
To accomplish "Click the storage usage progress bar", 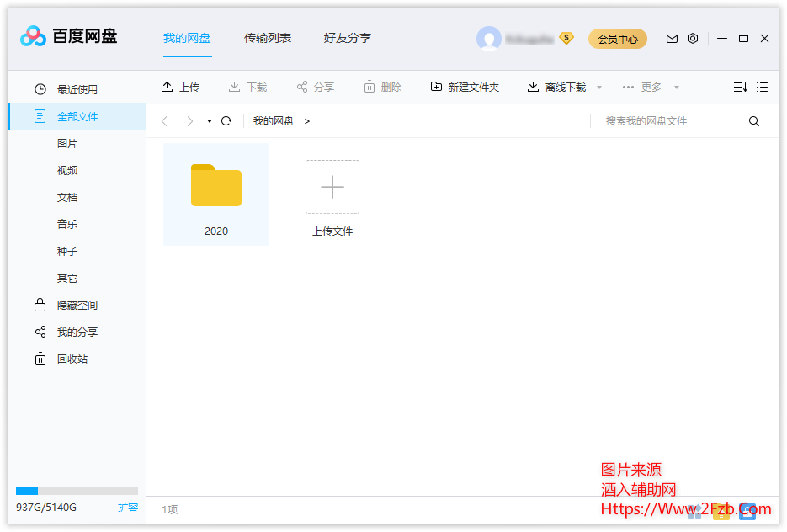I will click(x=77, y=491).
